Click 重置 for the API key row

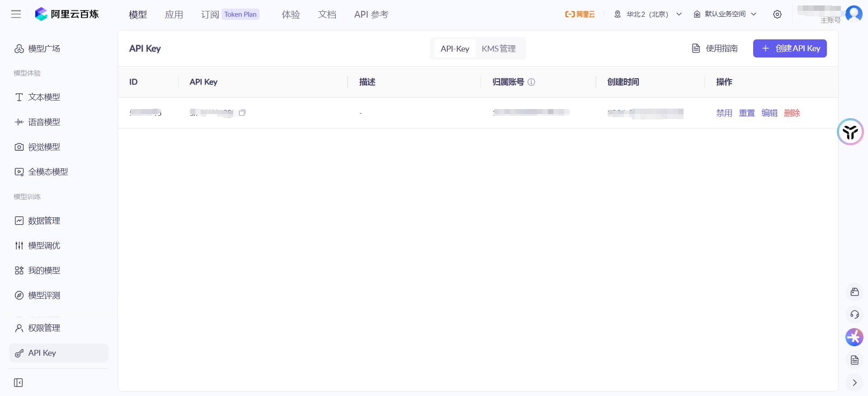tap(747, 113)
